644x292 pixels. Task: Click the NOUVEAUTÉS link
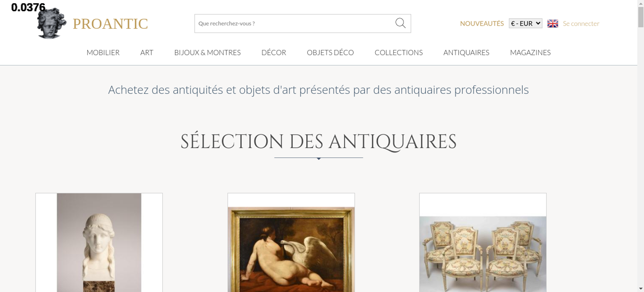(x=482, y=23)
